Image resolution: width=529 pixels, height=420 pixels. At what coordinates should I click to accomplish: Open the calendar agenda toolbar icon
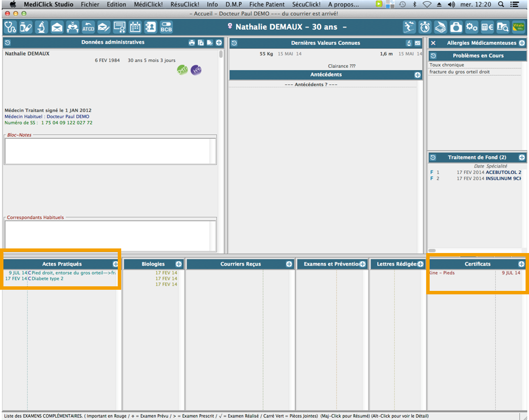coord(135,27)
